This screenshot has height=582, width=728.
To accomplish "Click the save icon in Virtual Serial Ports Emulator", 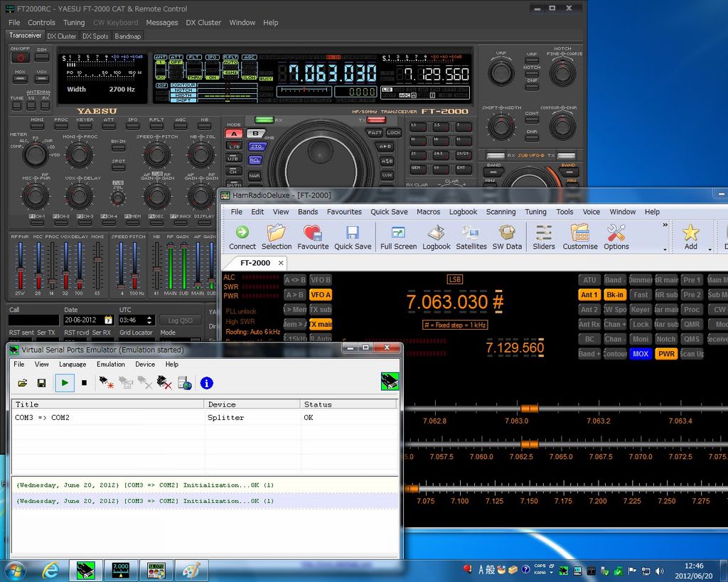I will [x=41, y=383].
